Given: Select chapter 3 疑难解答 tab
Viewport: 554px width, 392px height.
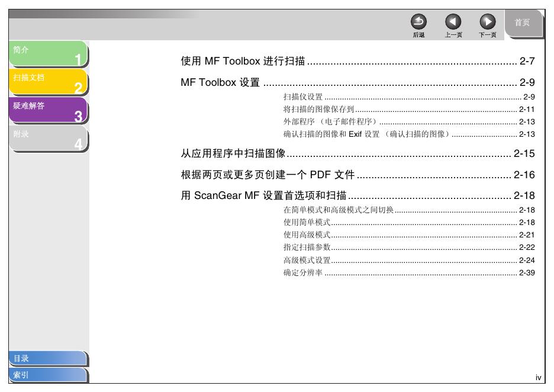Looking at the screenshot, I should 49,110.
